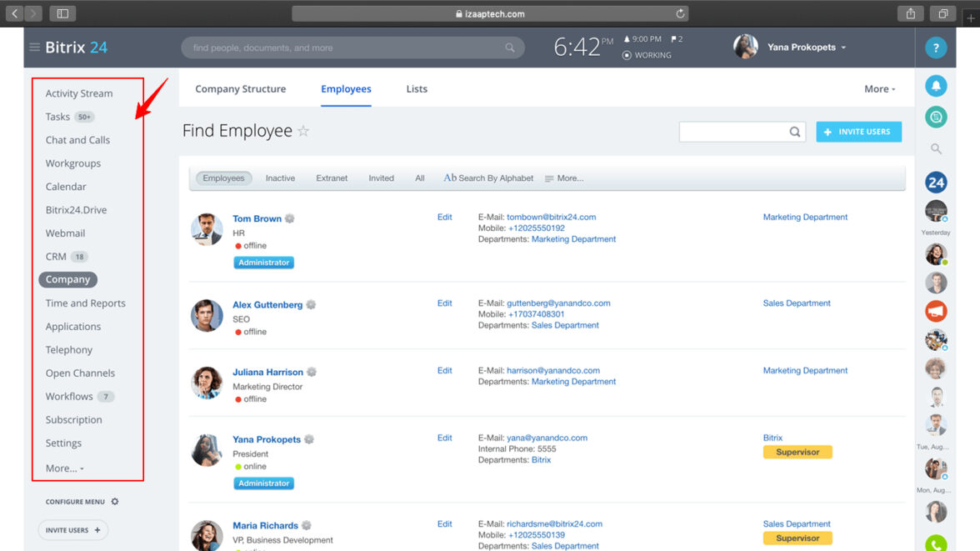The width and height of the screenshot is (980, 551).
Task: Open Tom Brown's profile link
Action: click(257, 218)
